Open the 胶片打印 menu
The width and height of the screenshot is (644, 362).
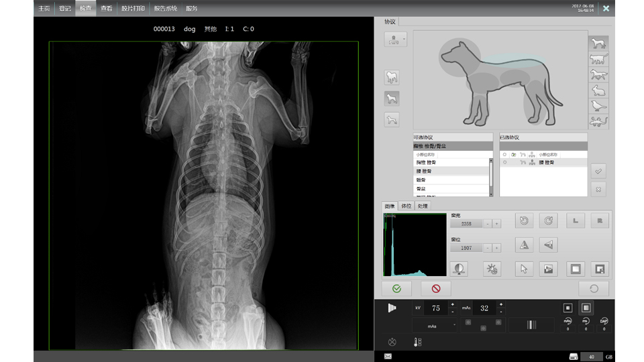tap(131, 9)
